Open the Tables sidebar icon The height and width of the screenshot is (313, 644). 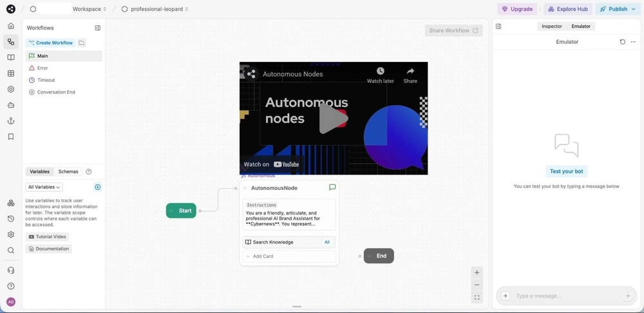pos(11,73)
